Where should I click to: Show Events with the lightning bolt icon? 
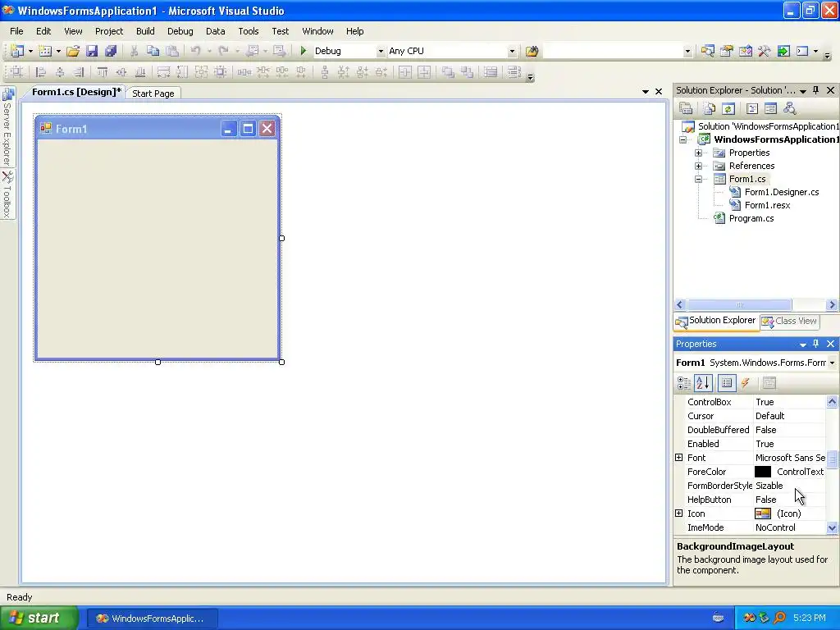(x=745, y=382)
